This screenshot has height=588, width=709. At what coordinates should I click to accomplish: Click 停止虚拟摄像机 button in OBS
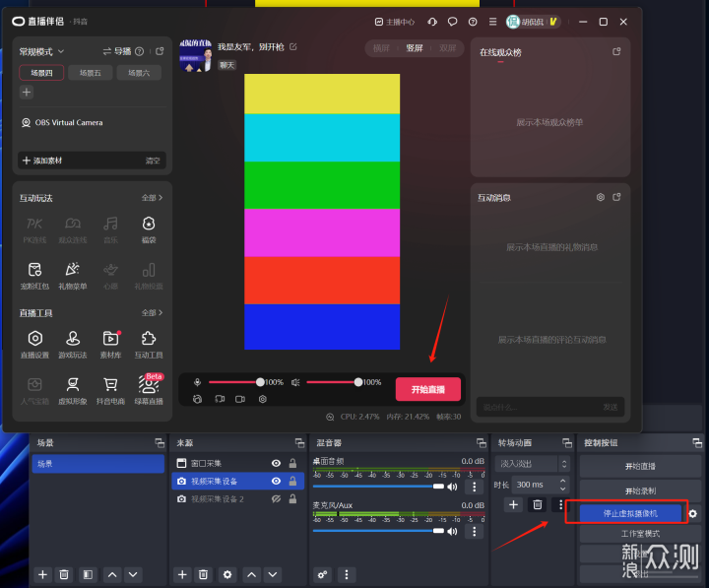630,513
